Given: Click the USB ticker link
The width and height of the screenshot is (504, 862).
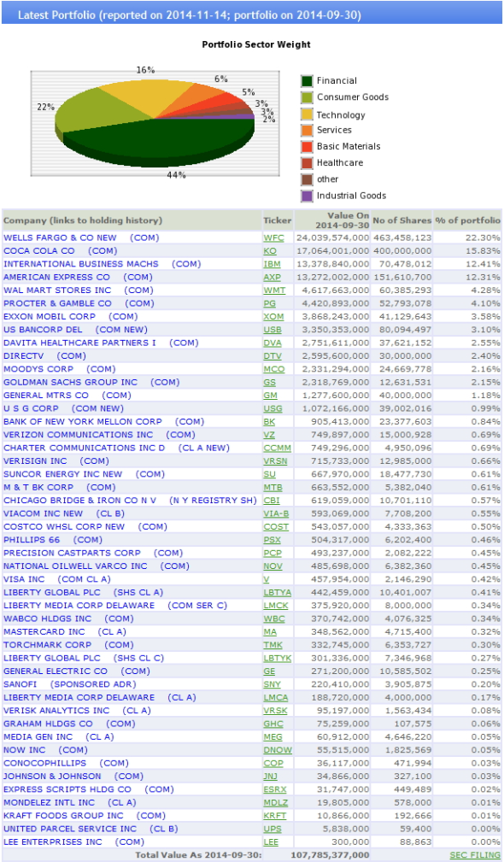Looking at the screenshot, I should click(x=272, y=330).
